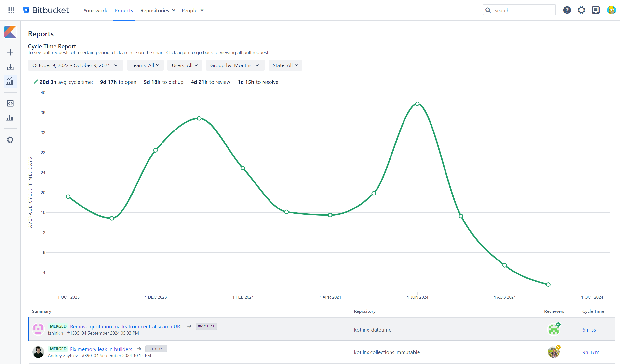Image resolution: width=620 pixels, height=364 pixels.
Task: Click the help question mark icon
Action: tap(566, 10)
